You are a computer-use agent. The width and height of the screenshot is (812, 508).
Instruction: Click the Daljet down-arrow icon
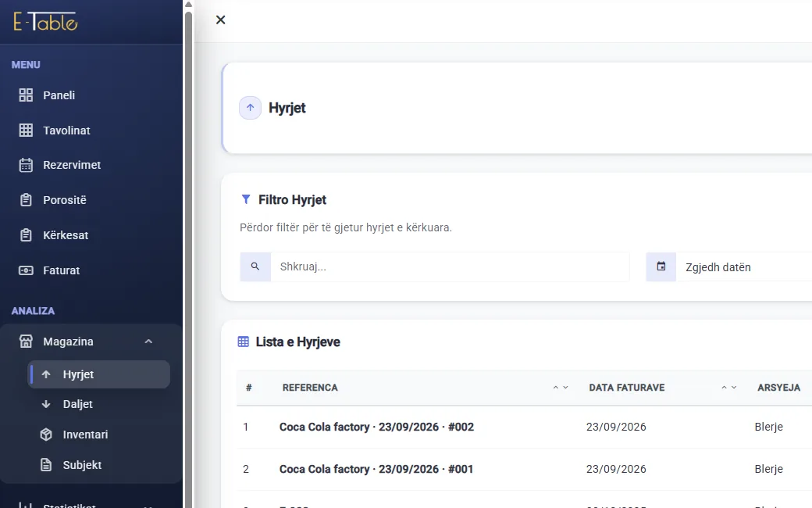click(46, 404)
